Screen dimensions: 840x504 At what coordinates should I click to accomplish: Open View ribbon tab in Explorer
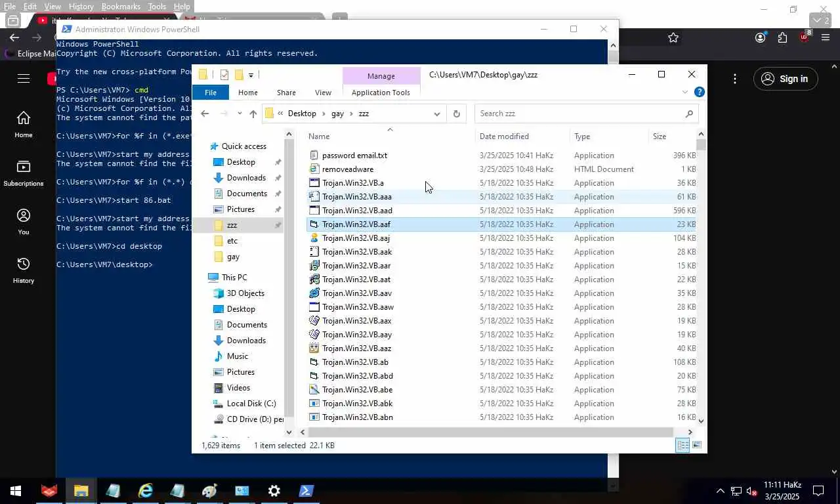pos(324,93)
